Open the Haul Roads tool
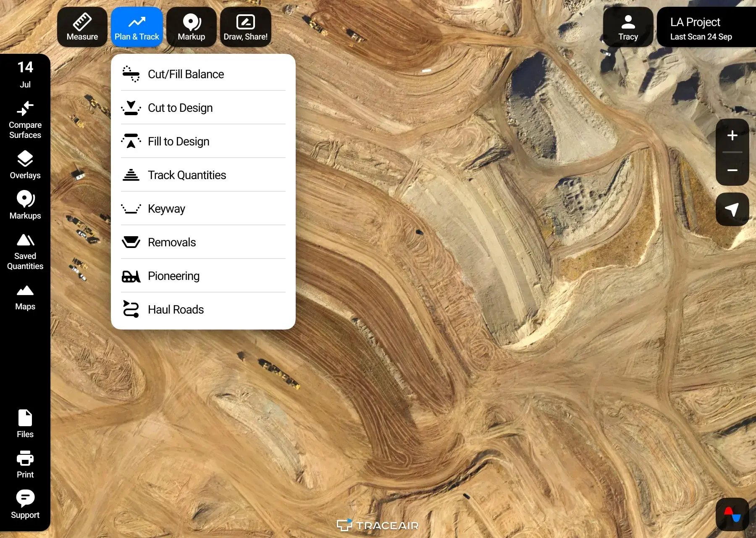Viewport: 756px width, 538px height. [176, 309]
